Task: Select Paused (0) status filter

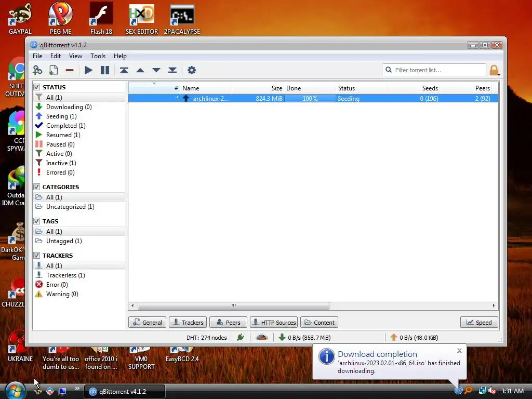Action: pyautogui.click(x=60, y=144)
